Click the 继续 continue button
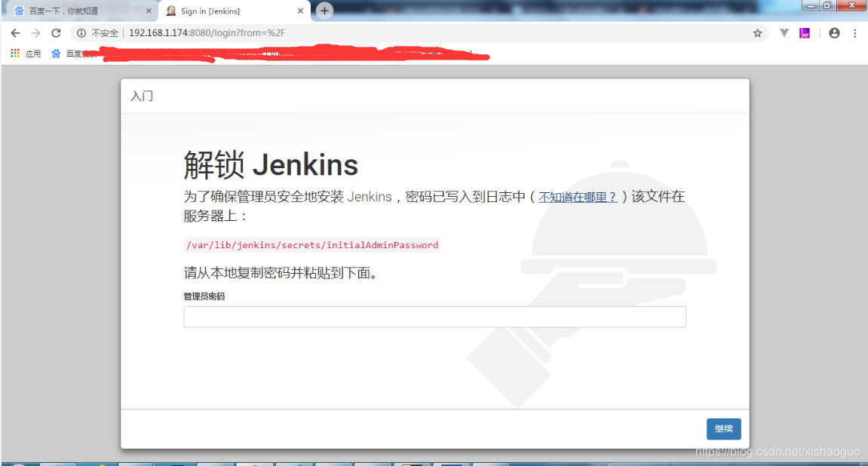 (723, 429)
